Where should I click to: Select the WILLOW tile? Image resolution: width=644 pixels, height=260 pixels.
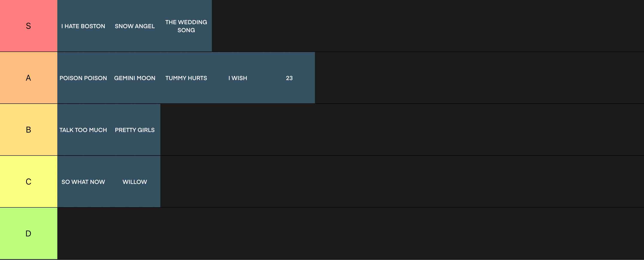click(135, 181)
